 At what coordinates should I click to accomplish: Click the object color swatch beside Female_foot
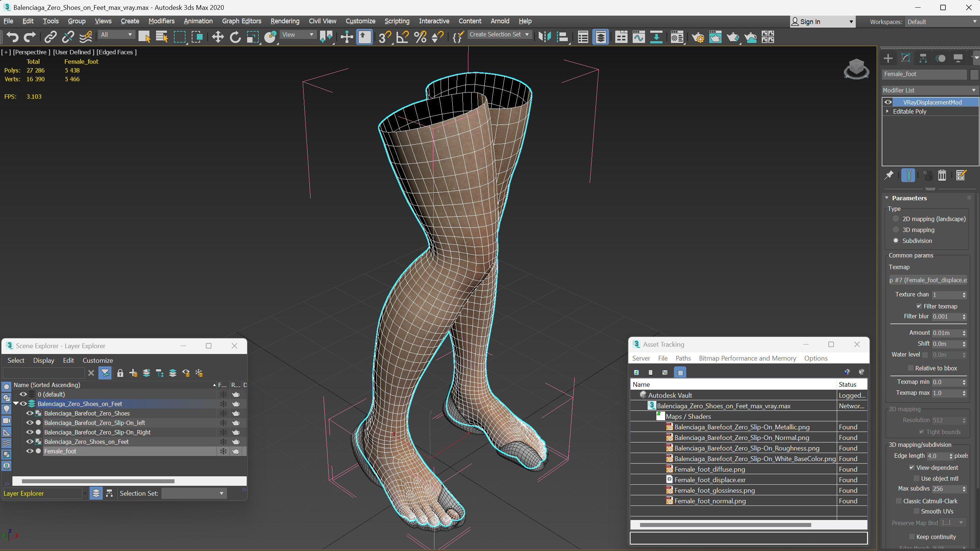(973, 74)
